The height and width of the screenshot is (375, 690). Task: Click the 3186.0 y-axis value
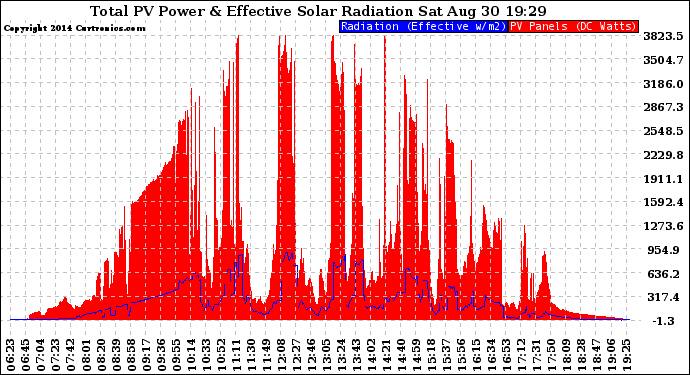point(663,84)
